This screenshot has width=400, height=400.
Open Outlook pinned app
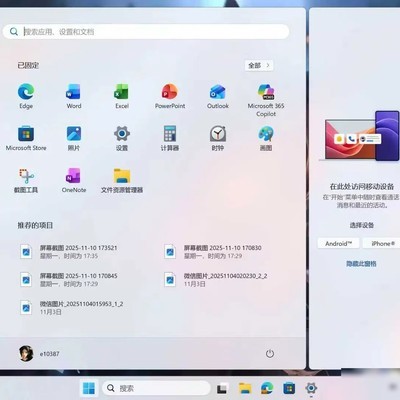pyautogui.click(x=218, y=96)
